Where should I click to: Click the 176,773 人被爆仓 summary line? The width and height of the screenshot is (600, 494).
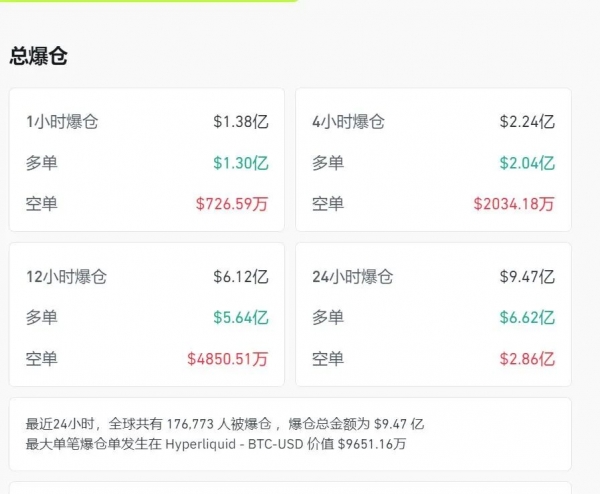pyautogui.click(x=225, y=424)
